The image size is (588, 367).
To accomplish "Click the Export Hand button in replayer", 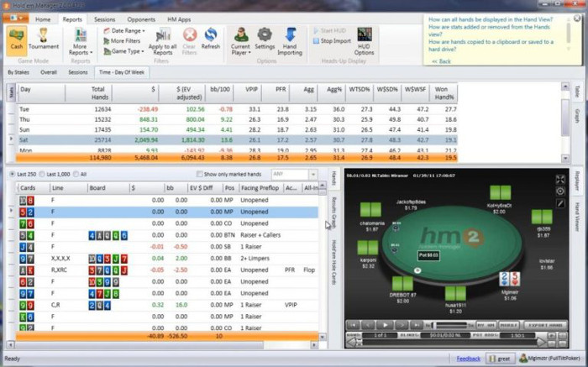I will (x=543, y=324).
